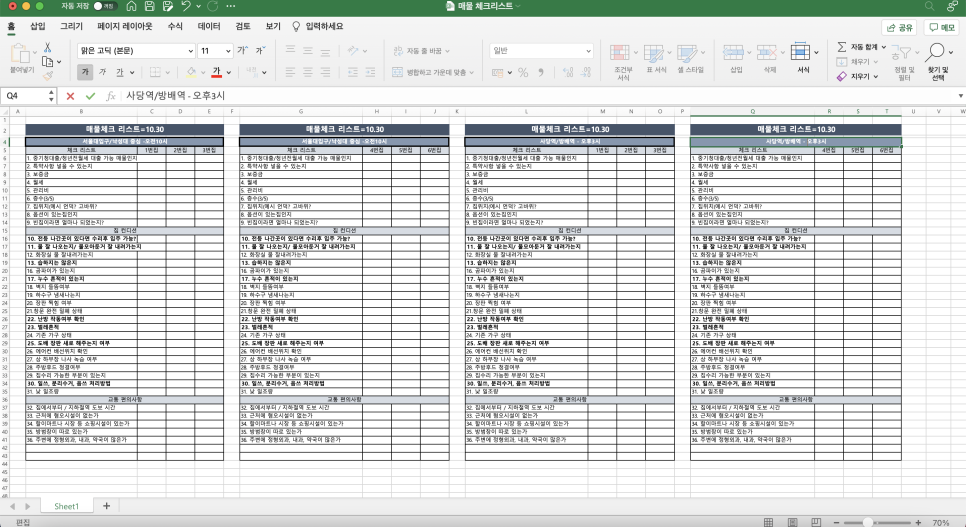Copy selection with the copy icon
The height and width of the screenshot is (527, 966).
[47, 62]
